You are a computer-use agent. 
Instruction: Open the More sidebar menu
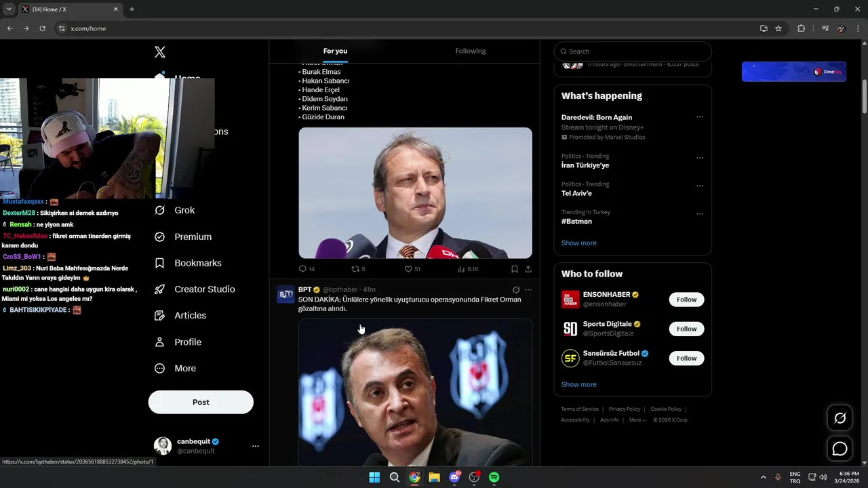tap(175, 369)
